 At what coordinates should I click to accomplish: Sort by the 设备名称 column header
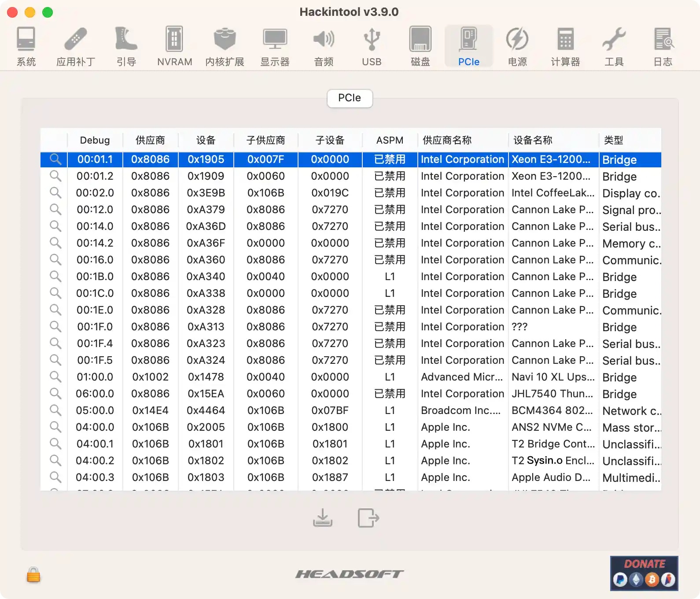tap(553, 140)
